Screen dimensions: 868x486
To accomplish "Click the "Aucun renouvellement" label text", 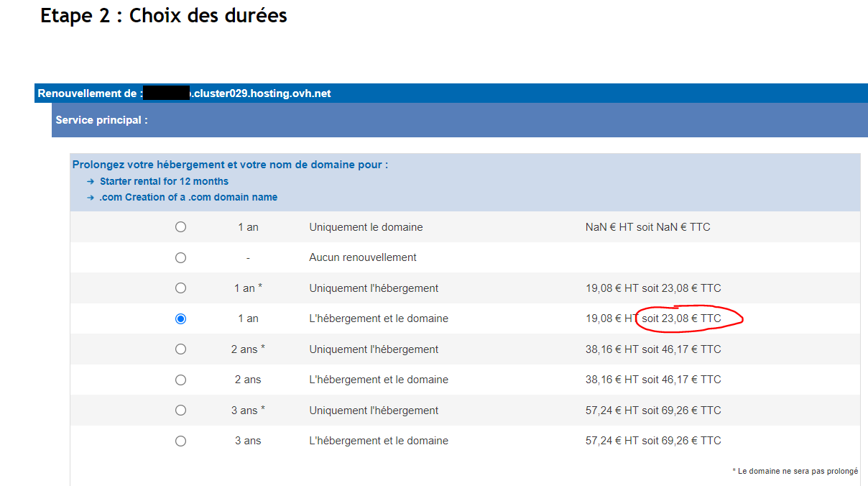I will 363,257.
